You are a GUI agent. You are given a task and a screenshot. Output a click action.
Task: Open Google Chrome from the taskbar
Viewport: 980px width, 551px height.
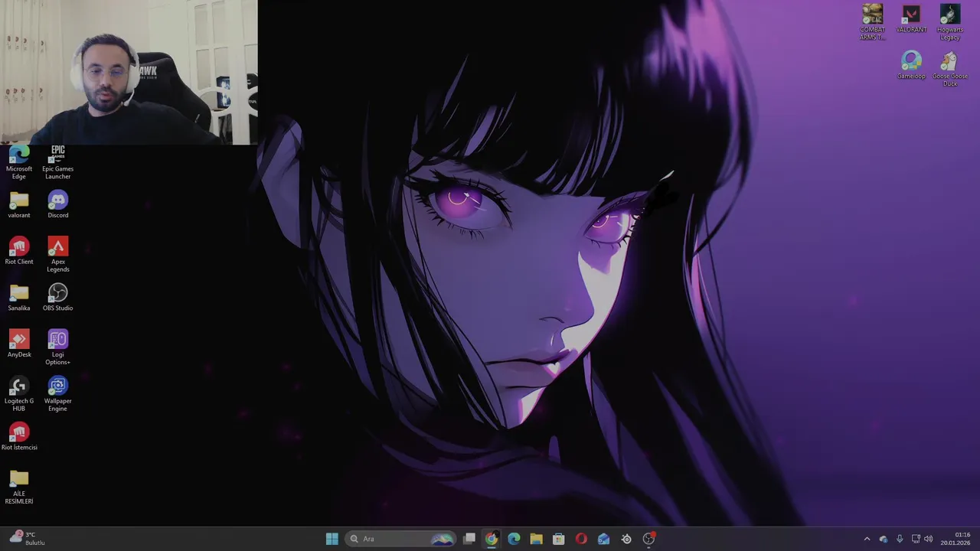492,539
